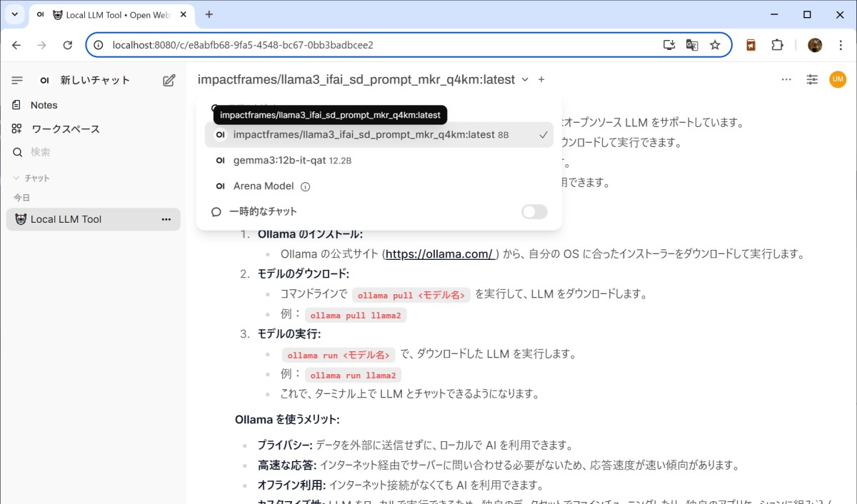The height and width of the screenshot is (504, 857).
Task: Click the 'ollama run <モデル名>' code snippet
Action: [339, 355]
